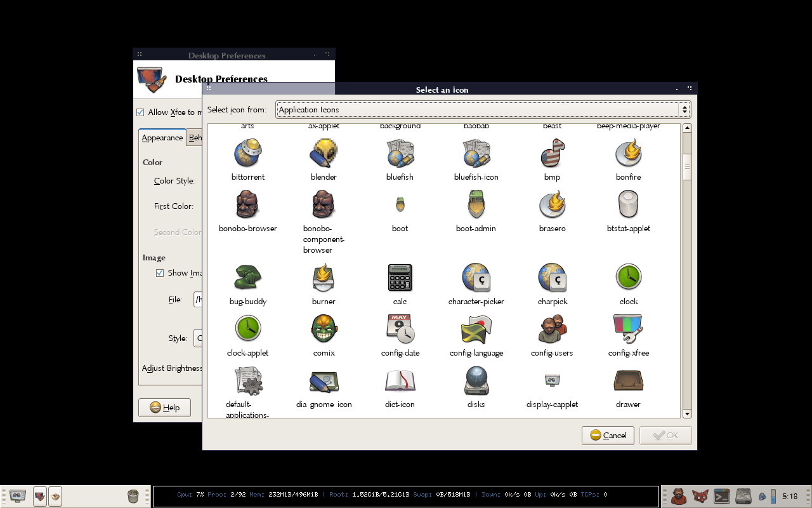Click the hard-disk icon in the panel
Screen dimensions: 812x508
tap(743, 496)
